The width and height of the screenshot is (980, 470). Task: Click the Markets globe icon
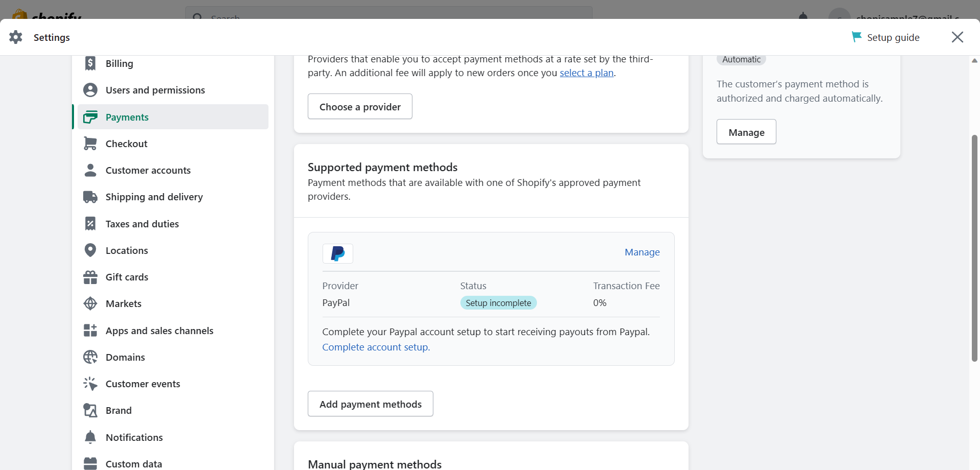click(x=90, y=303)
